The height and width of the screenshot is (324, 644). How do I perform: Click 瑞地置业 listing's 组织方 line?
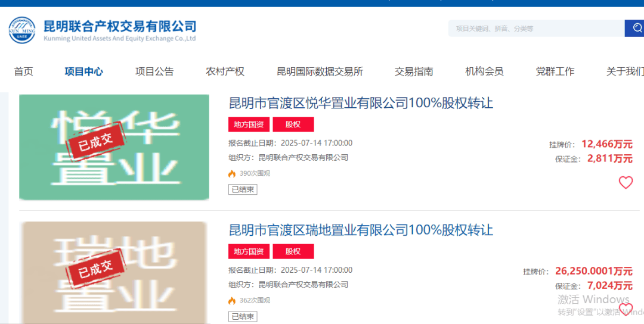tap(289, 285)
